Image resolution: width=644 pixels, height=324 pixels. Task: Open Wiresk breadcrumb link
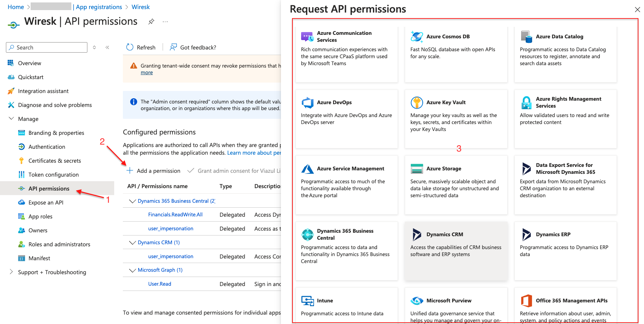tap(141, 7)
